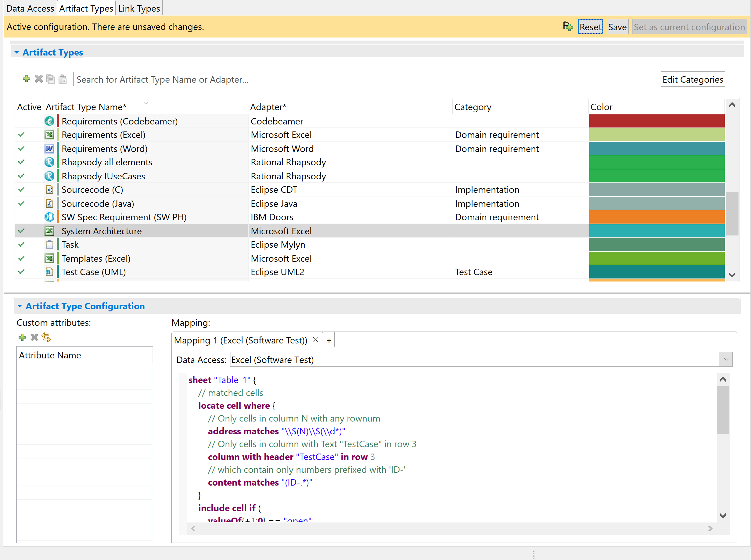Click orange color swatch of SW Spec Requirement
The image size is (751, 560).
pos(657,217)
